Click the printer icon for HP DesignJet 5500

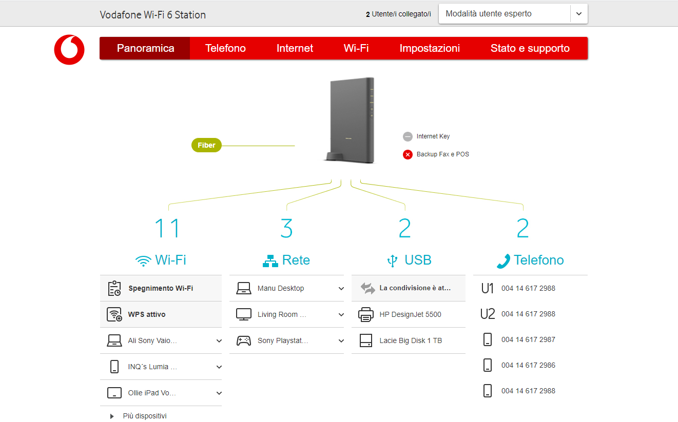pos(366,314)
